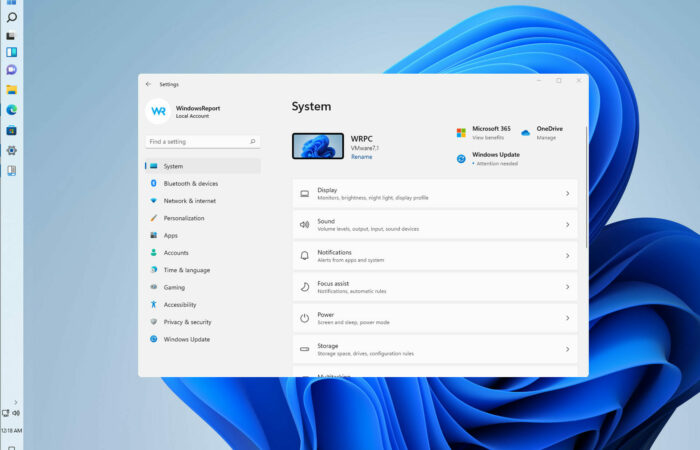Open clock showing 12:18 AM
Screen dimensions: 700x450
[x=12, y=431]
